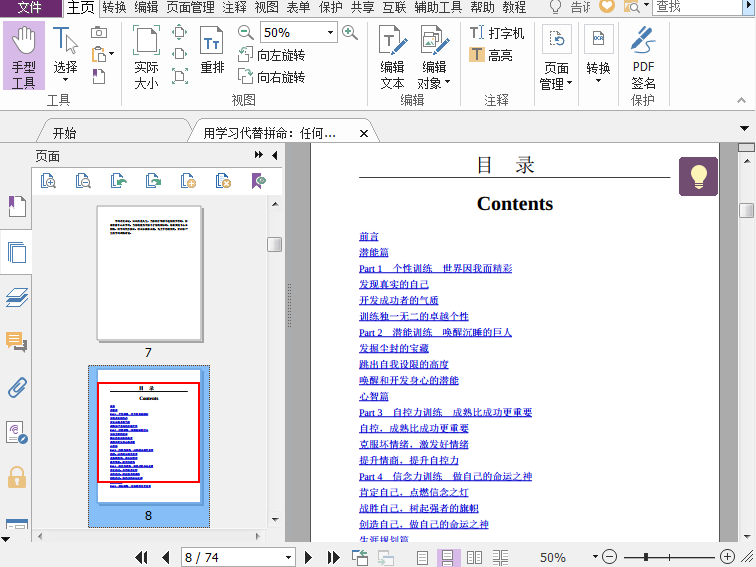Click the Tell Me lightbulb icon
This screenshot has height=567, width=756.
coord(555,7)
